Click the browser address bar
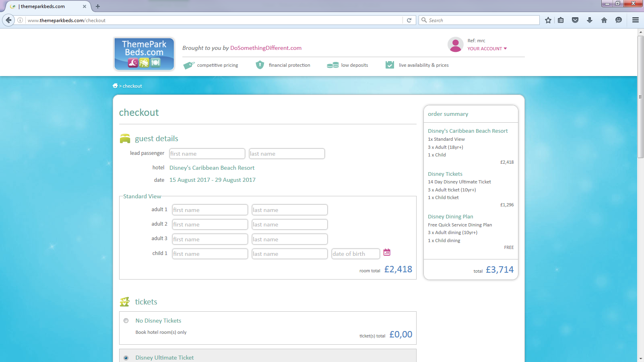 pos(214,20)
